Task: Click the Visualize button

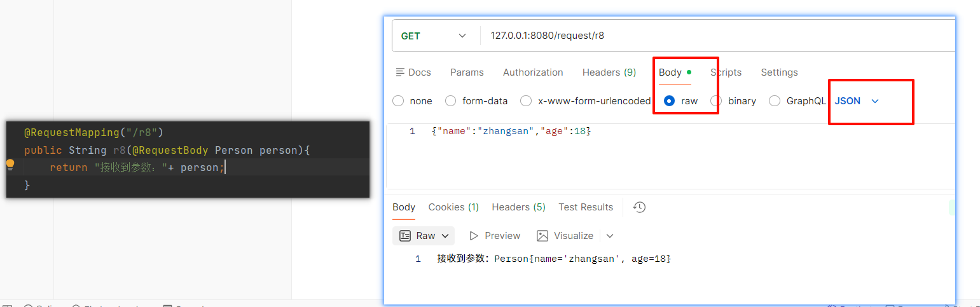Action: pos(565,236)
